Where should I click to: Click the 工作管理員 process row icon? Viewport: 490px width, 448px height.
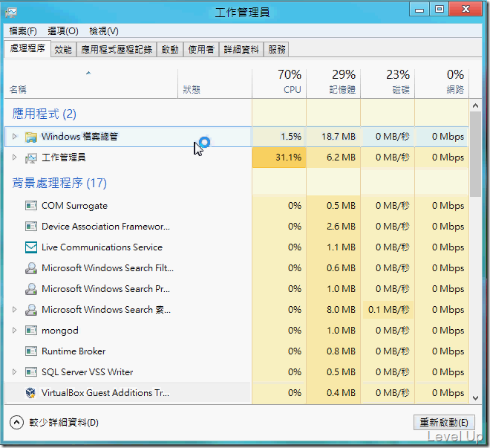click(x=31, y=158)
